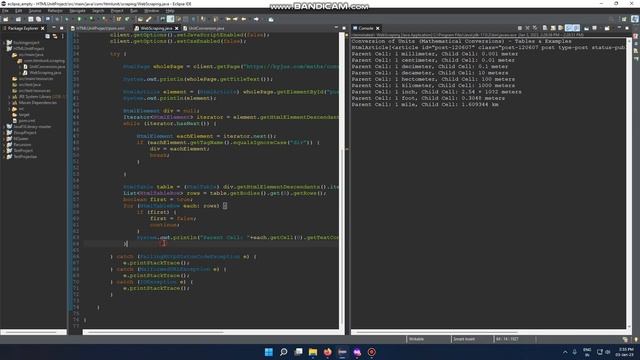Minimize the Package Explorer view
This screenshot has width=640, height=360.
[x=54, y=28]
